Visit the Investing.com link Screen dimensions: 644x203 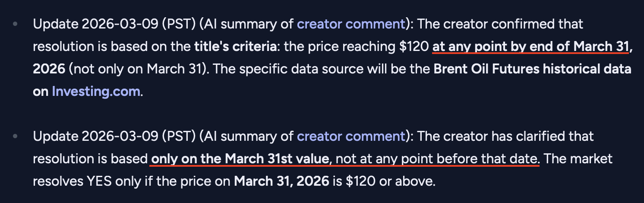click(96, 91)
